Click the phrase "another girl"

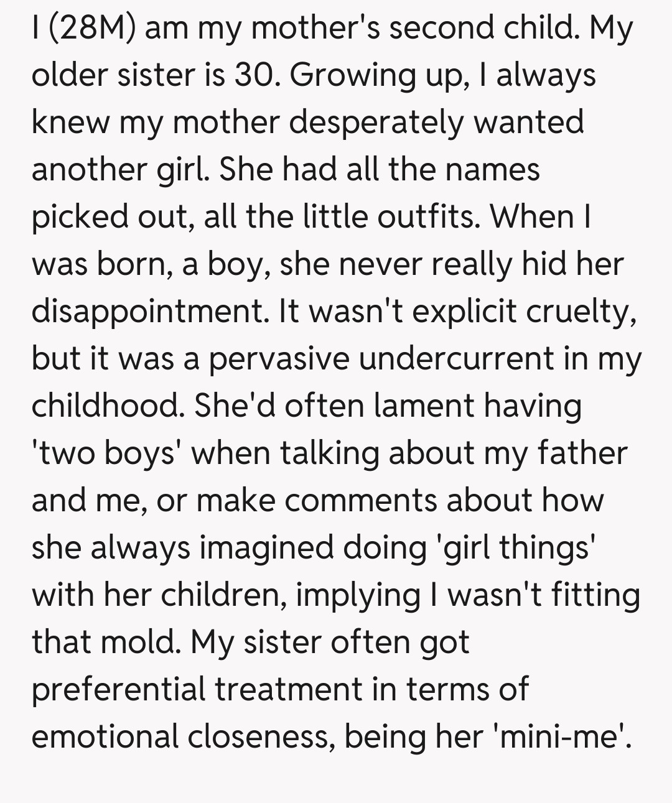click(117, 170)
